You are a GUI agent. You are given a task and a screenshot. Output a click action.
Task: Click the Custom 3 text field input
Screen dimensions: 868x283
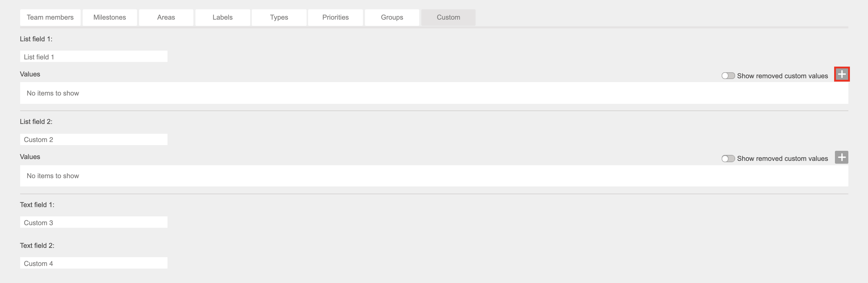94,222
